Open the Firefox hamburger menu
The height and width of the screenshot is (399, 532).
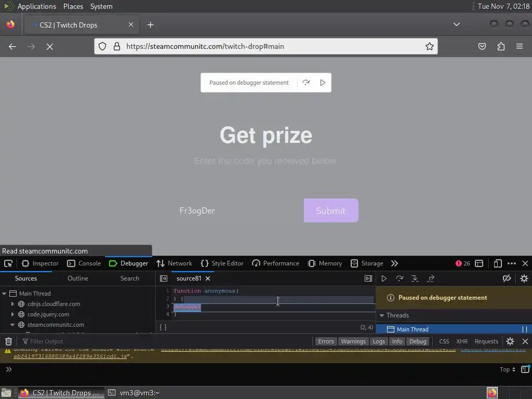(x=520, y=46)
